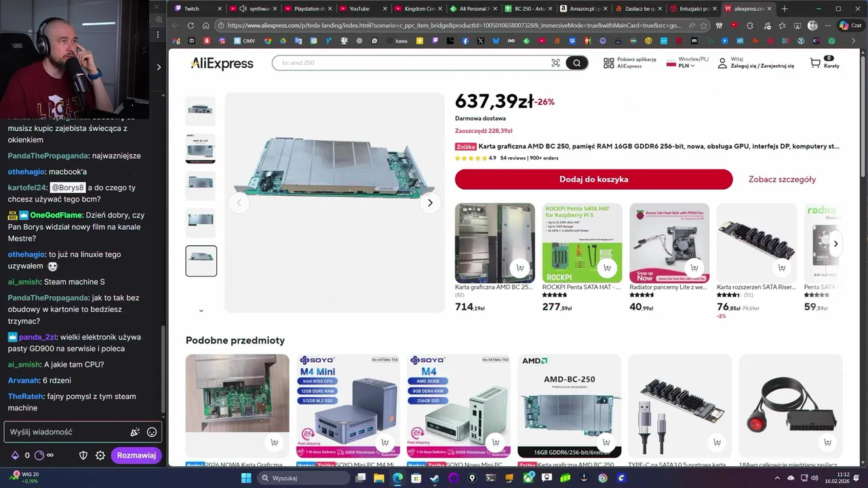Click the Windows Start button

[246, 478]
